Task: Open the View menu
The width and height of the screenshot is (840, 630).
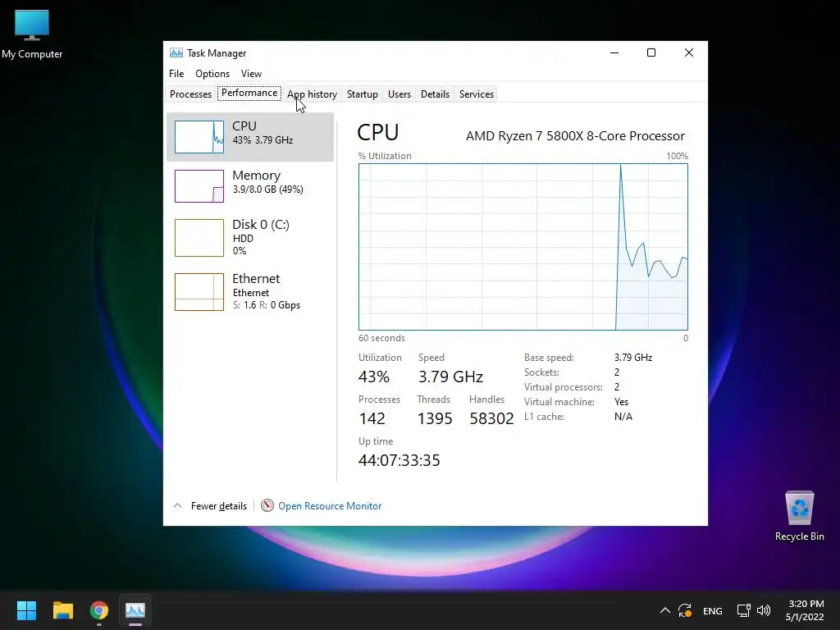Action: [251, 73]
